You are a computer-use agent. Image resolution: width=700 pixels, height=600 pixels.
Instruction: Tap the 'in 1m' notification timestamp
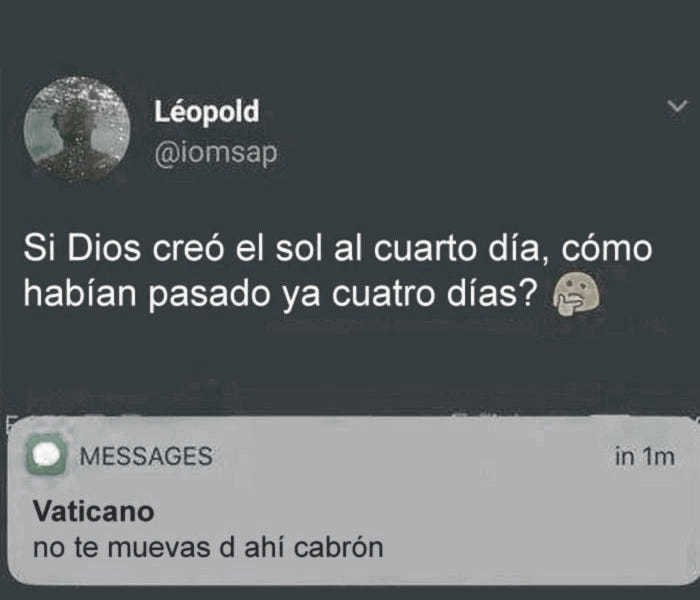(645, 457)
